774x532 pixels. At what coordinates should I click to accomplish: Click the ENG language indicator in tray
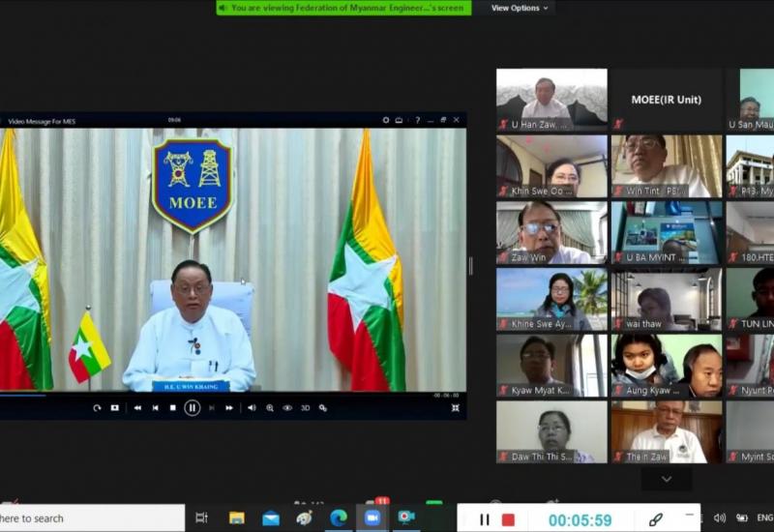(x=764, y=518)
